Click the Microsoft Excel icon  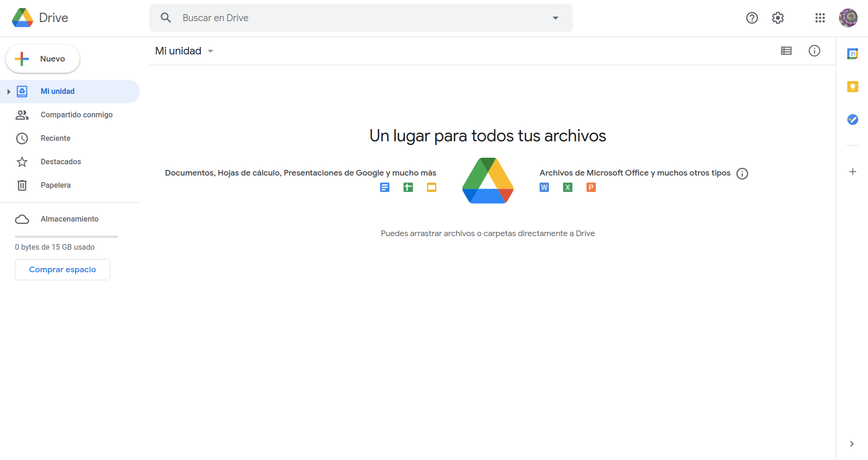(x=568, y=188)
